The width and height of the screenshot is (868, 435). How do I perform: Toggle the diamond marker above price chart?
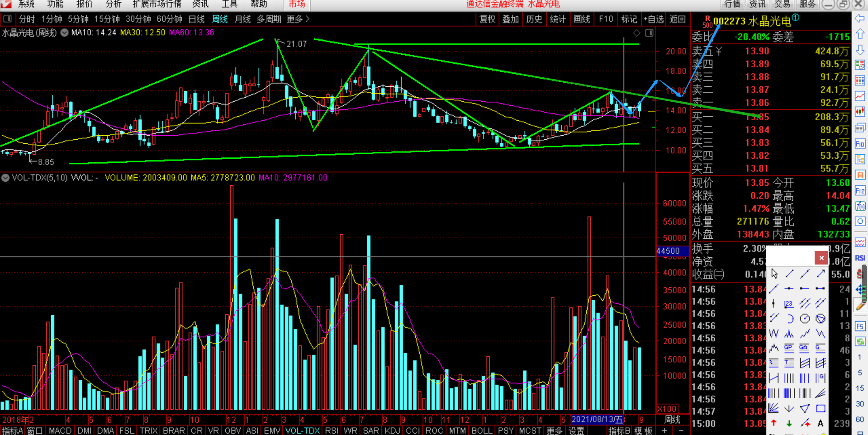click(x=636, y=33)
